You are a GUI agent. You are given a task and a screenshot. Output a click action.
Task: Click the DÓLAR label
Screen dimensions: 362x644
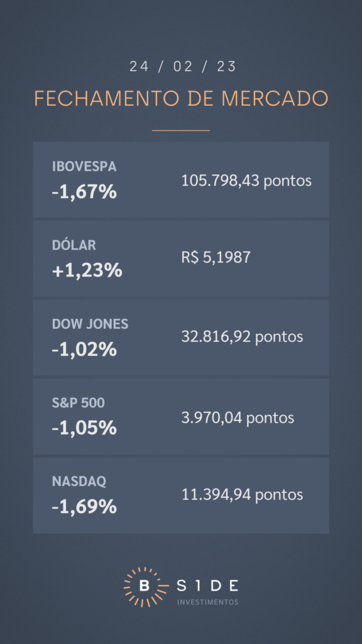[74, 245]
